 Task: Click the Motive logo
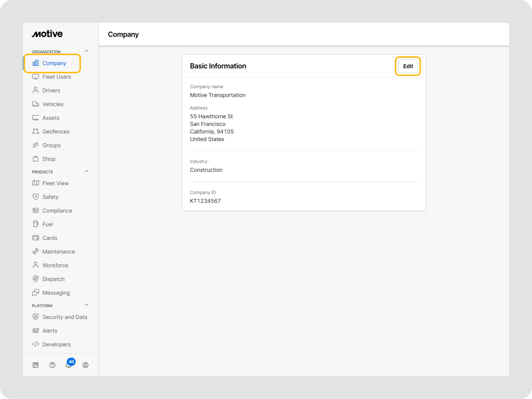coord(47,34)
